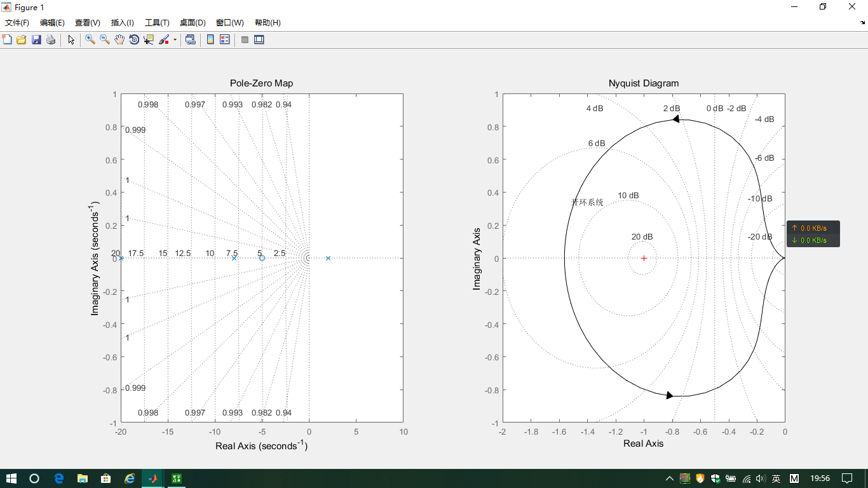
Task: Activate the Zoom In tool
Action: [90, 39]
